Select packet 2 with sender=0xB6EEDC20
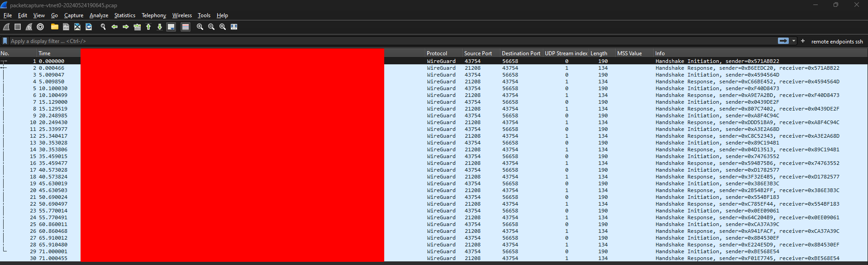Viewport: 868px width, 265px height. click(434, 68)
